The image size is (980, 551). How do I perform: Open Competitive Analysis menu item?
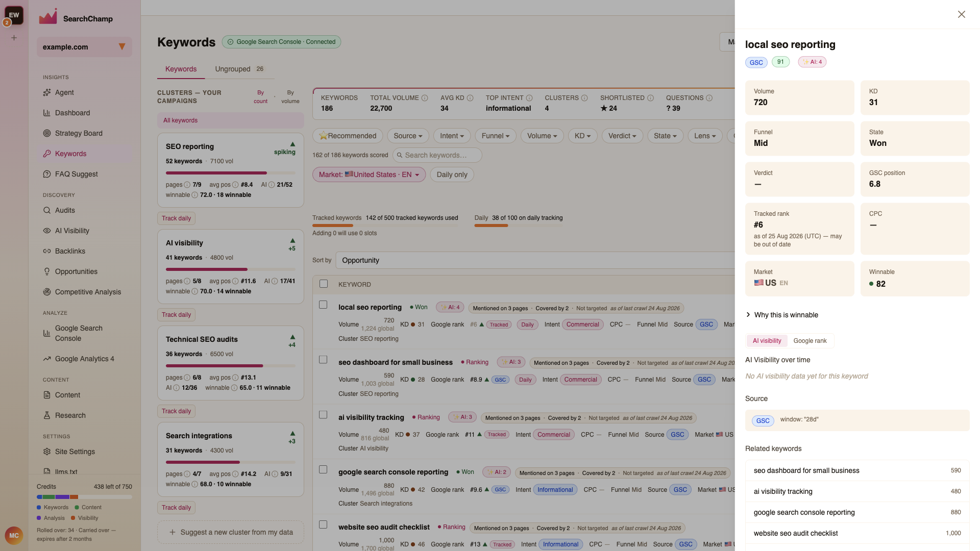pos(84,292)
